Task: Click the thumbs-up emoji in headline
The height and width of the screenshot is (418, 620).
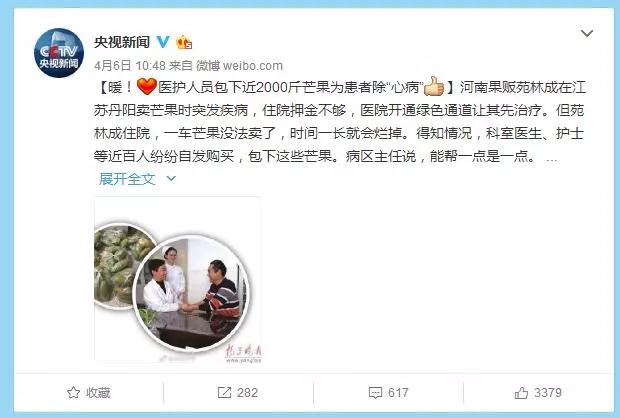Action: 434,86
